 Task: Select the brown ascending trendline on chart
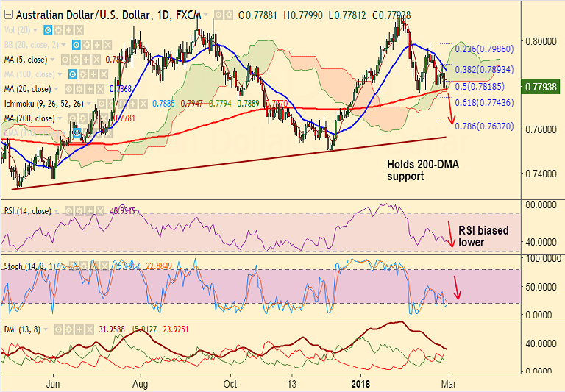coord(230,163)
